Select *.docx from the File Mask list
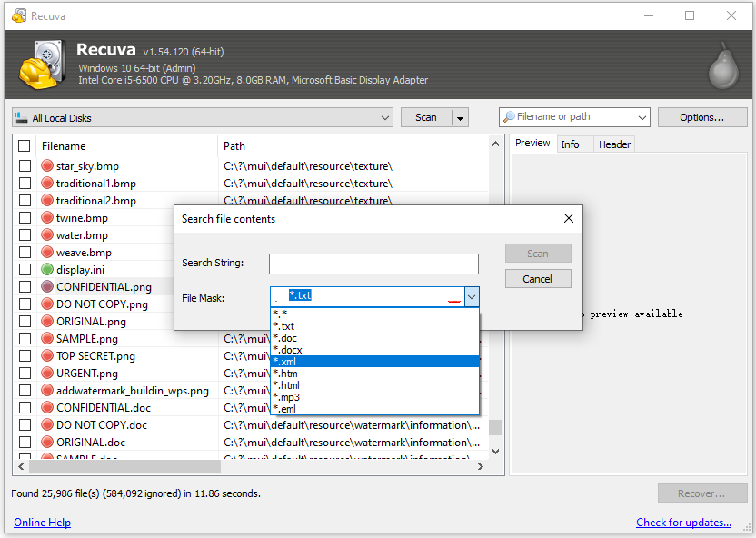 click(287, 350)
